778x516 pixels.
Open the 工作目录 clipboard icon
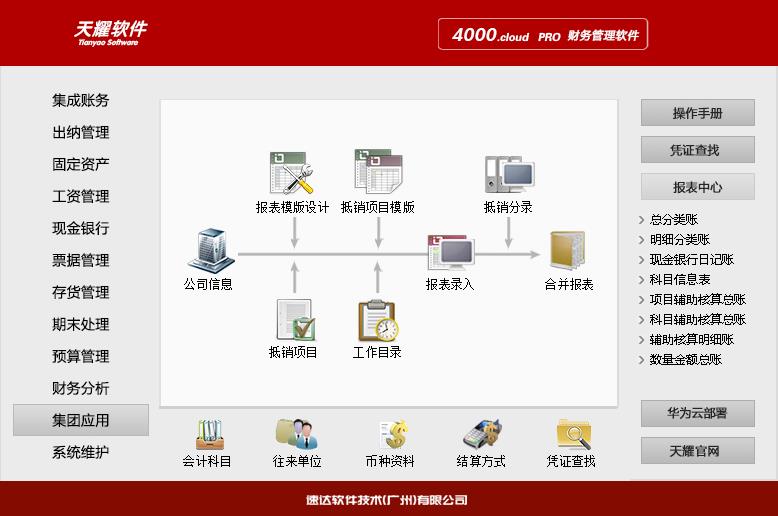pyautogui.click(x=377, y=320)
